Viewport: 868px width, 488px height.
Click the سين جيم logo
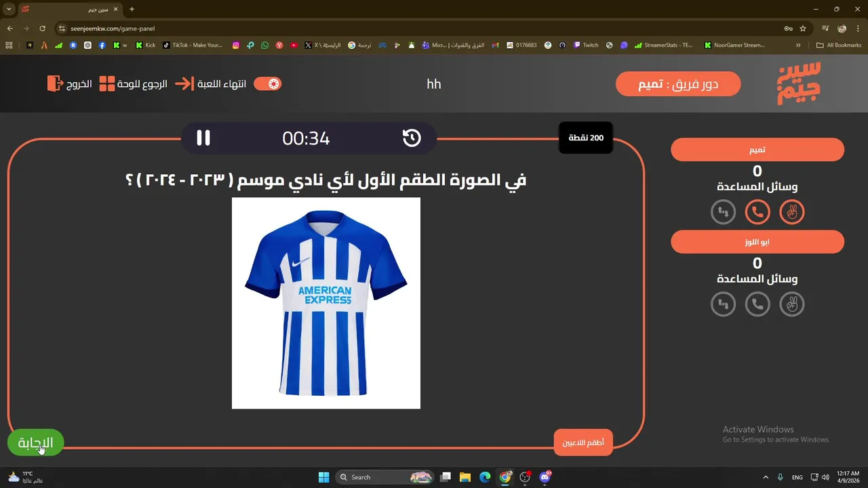coord(799,83)
